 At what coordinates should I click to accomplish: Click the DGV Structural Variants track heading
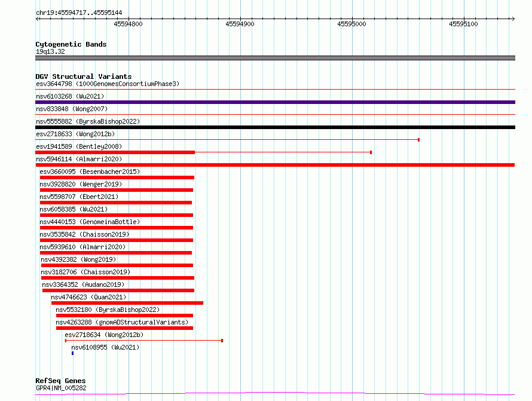84,76
